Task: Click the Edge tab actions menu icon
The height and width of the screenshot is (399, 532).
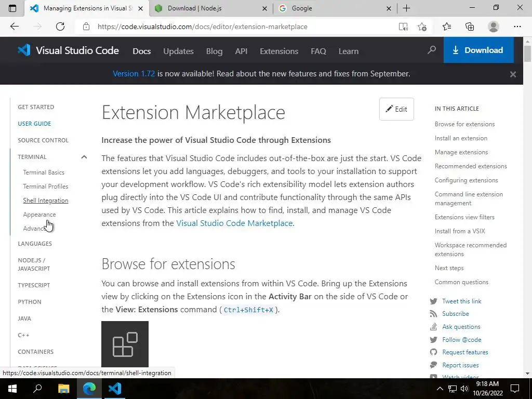Action: [12, 8]
